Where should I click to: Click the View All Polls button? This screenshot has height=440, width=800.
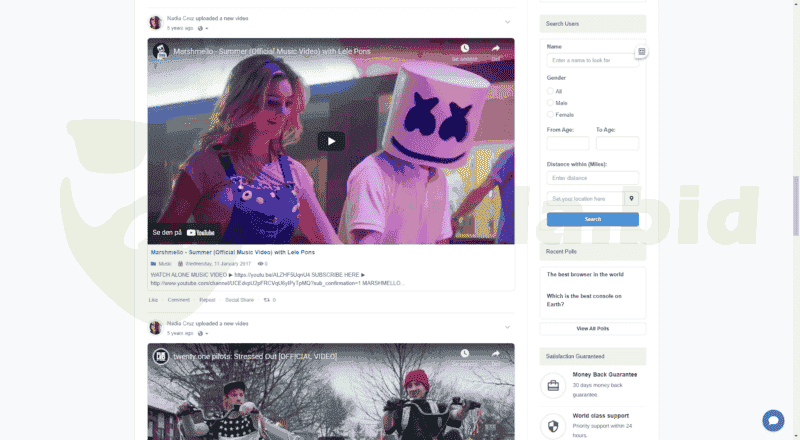(592, 328)
